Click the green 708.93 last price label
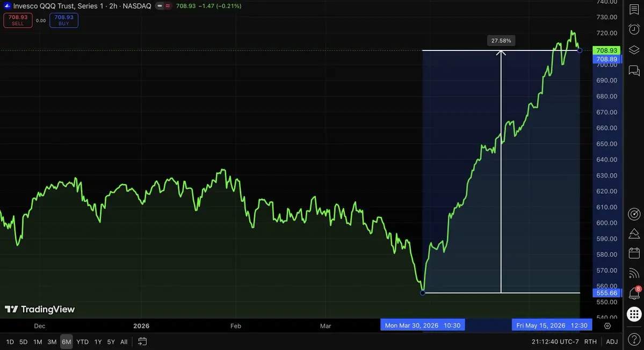This screenshot has height=350, width=644. 606,50
